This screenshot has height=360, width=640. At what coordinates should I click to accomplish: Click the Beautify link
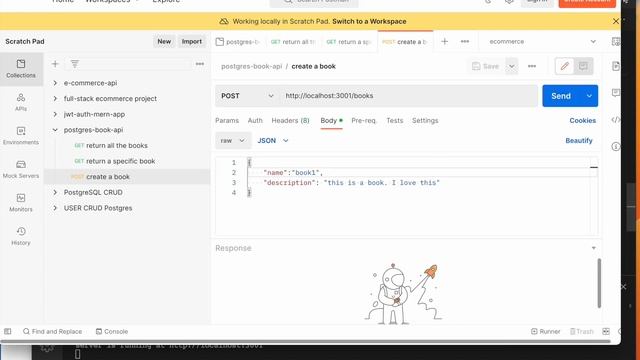point(579,140)
